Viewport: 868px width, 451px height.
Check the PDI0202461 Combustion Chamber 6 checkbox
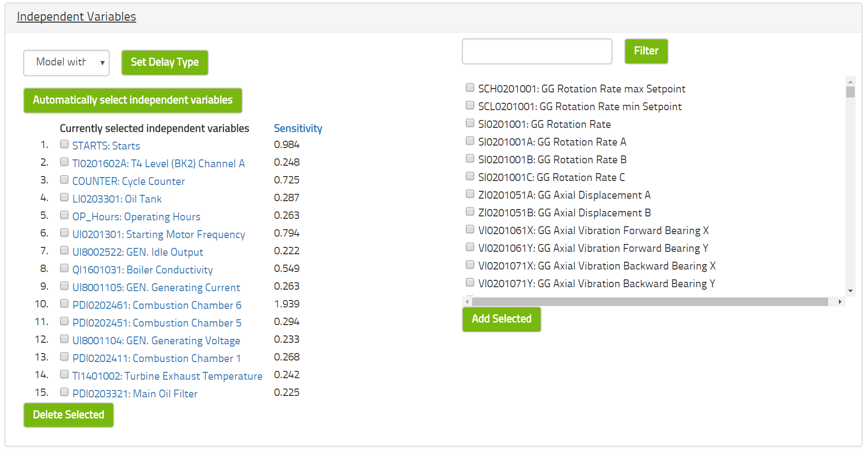pos(64,303)
